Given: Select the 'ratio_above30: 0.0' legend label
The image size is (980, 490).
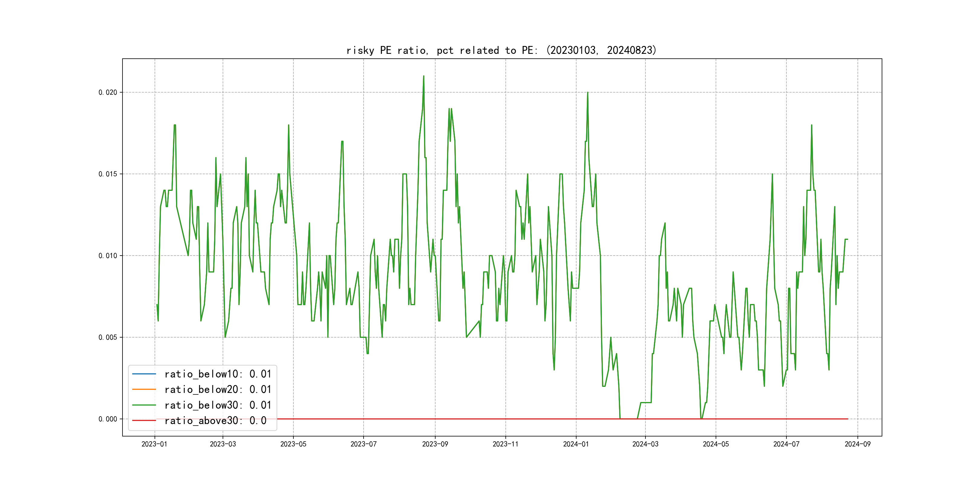Looking at the screenshot, I should (215, 421).
